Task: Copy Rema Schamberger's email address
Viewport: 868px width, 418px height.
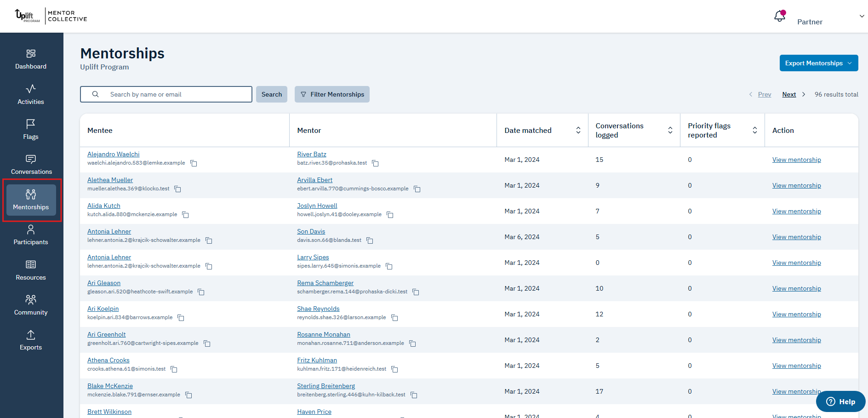Action: [416, 292]
